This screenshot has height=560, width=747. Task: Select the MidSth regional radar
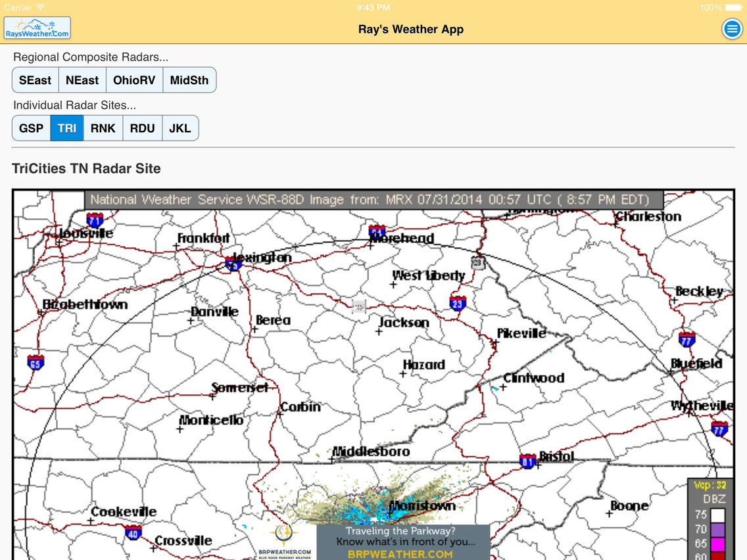(x=189, y=80)
